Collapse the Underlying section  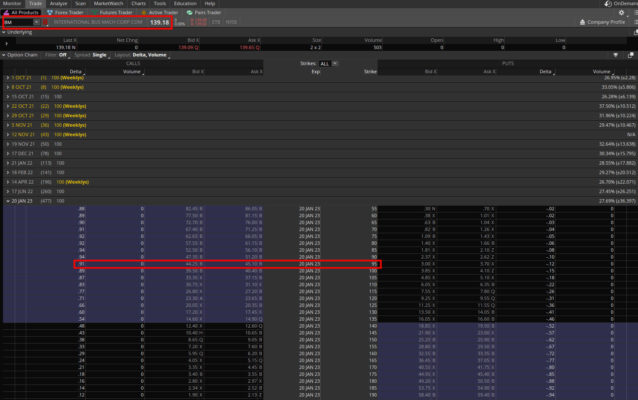click(4, 31)
